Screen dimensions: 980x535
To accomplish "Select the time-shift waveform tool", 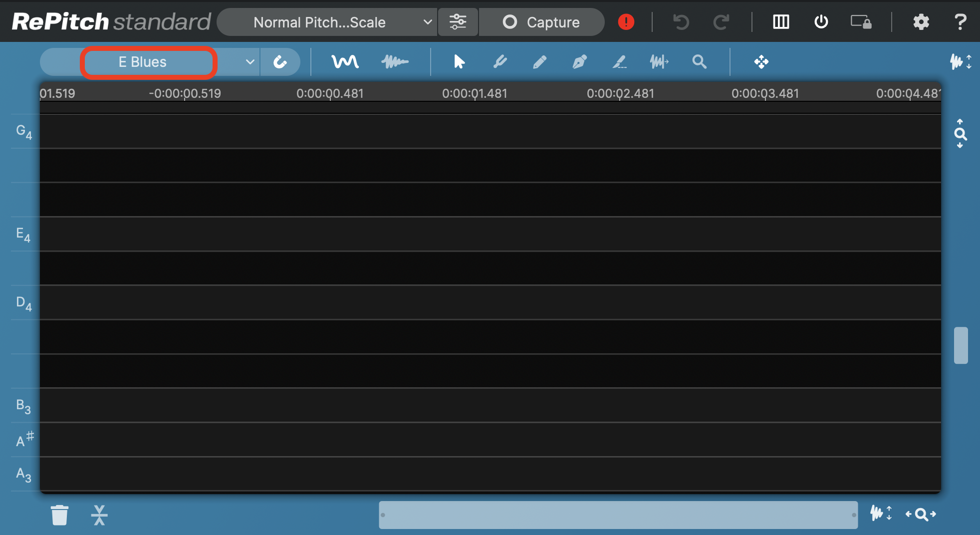I will click(659, 62).
